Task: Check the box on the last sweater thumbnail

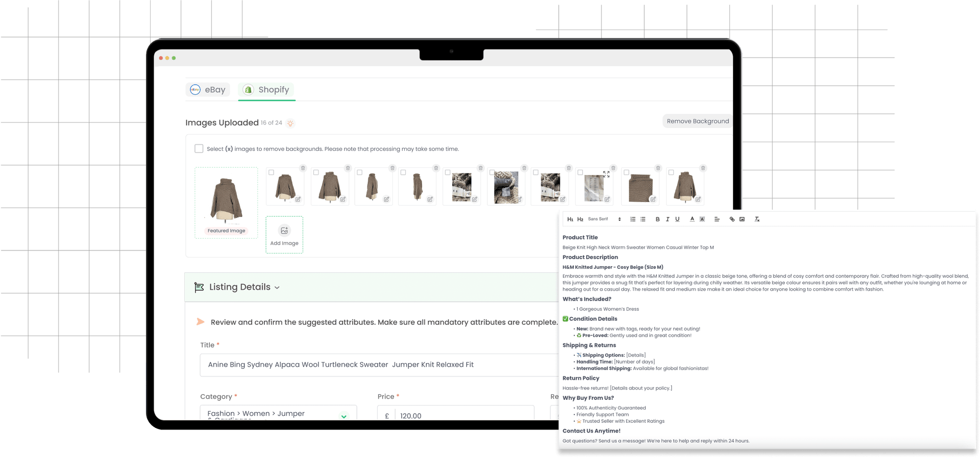Action: (x=671, y=173)
